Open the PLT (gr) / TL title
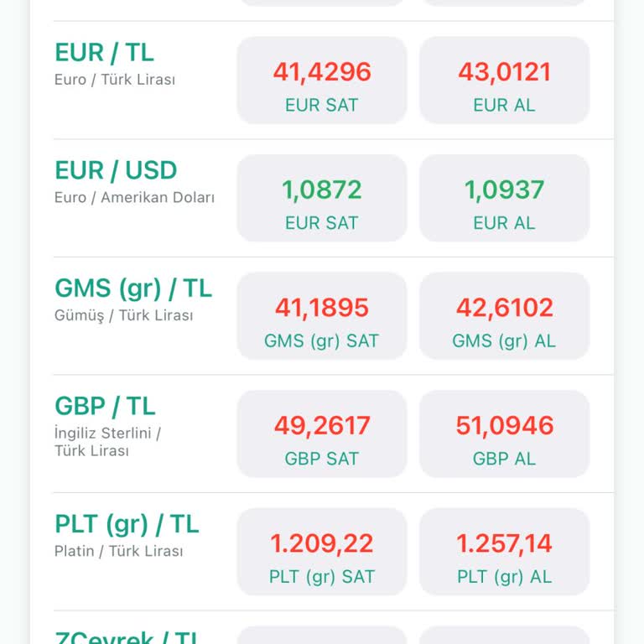This screenshot has height=644, width=644. pyautogui.click(x=127, y=525)
